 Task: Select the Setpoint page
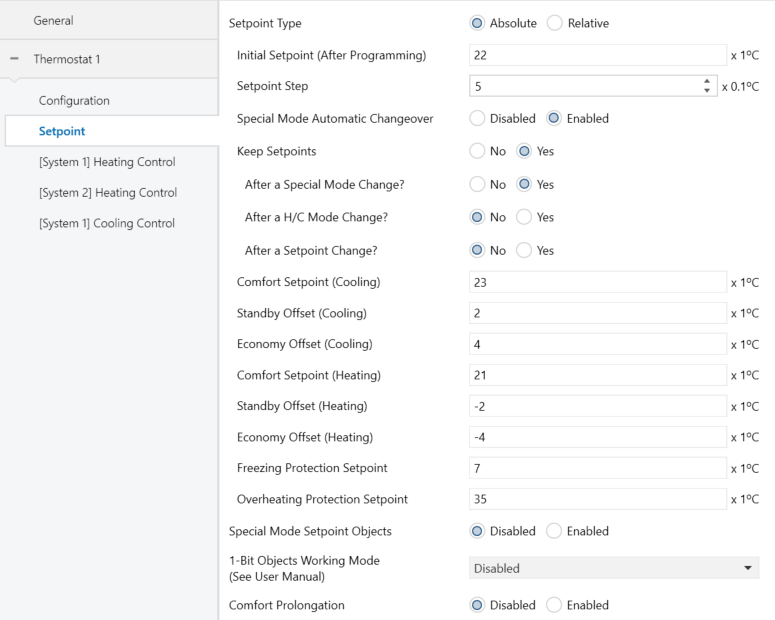[111, 131]
